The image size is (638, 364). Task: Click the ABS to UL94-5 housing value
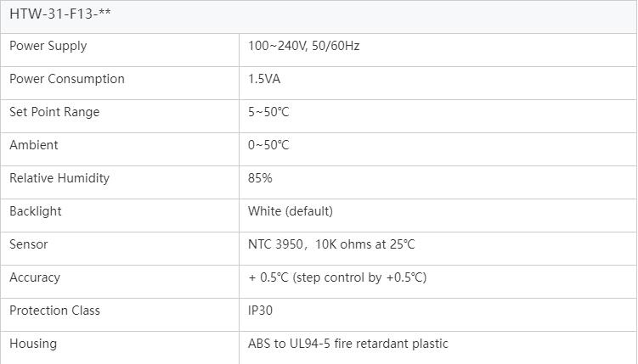pos(347,344)
